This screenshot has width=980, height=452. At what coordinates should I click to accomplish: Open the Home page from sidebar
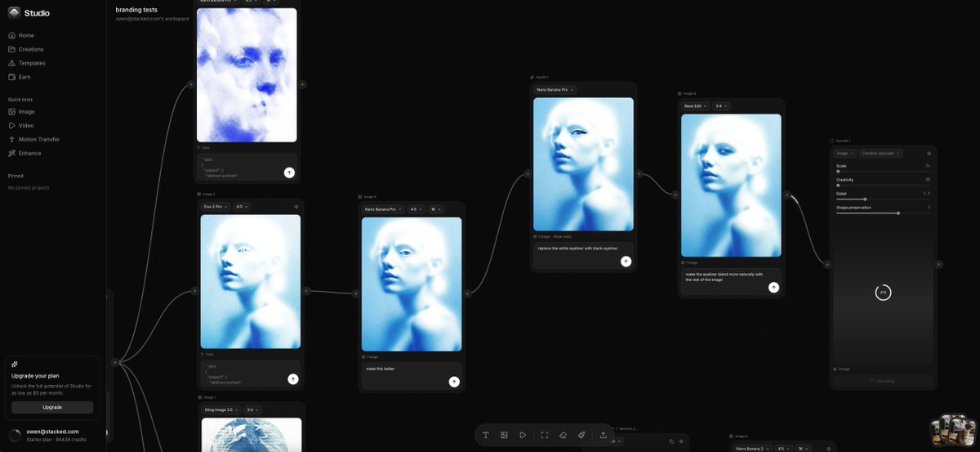[x=21, y=35]
